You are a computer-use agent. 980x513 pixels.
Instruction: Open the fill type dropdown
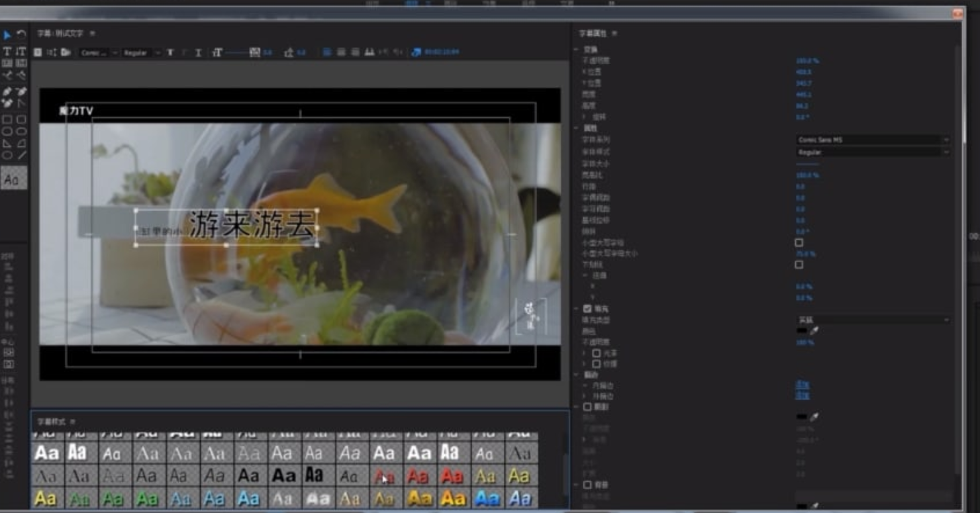point(872,320)
